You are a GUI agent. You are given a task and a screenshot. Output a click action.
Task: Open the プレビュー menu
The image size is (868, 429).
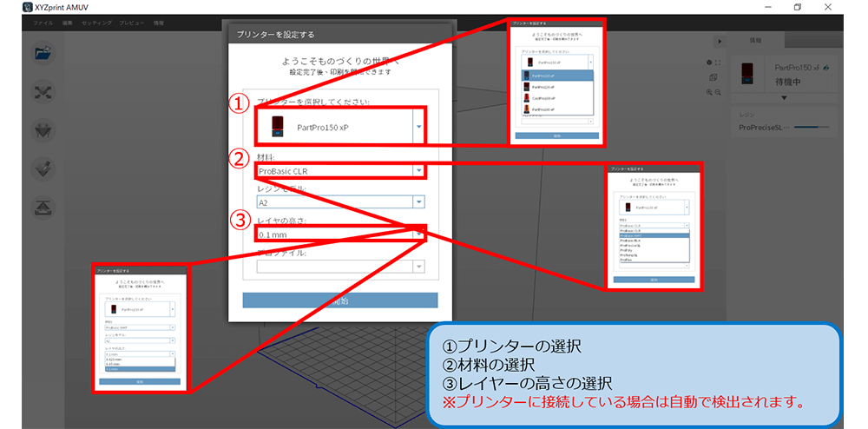click(x=132, y=23)
